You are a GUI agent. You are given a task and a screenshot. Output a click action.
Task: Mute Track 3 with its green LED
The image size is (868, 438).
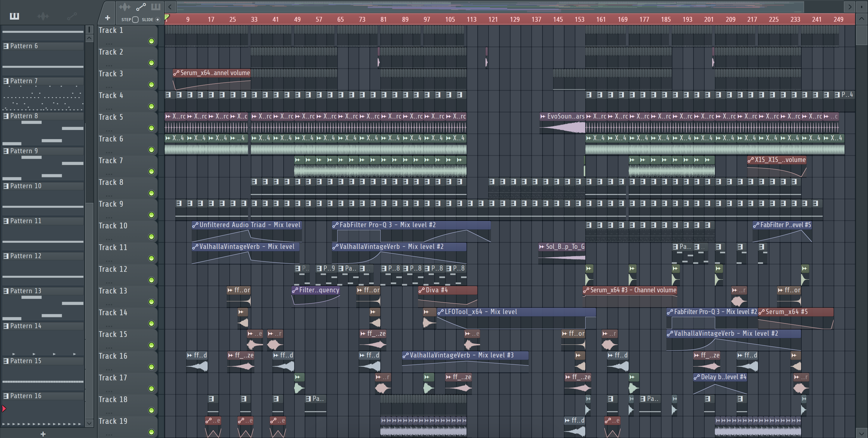(x=152, y=85)
